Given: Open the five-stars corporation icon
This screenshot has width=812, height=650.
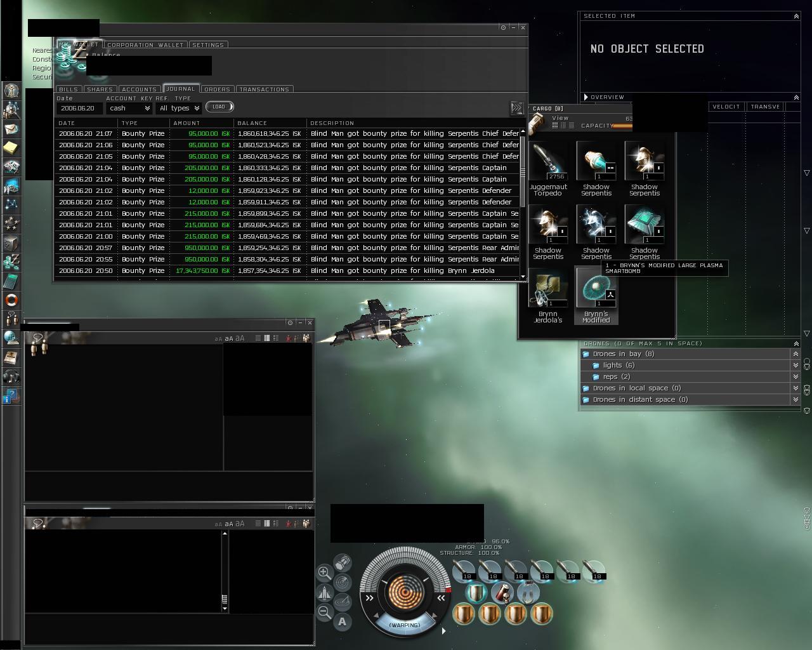Looking at the screenshot, I should [11, 224].
